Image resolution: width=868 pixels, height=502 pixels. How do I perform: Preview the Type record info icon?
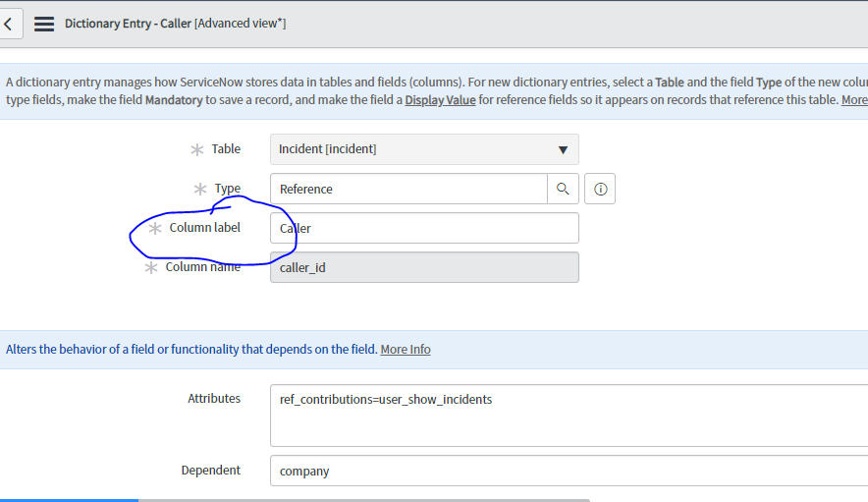[x=600, y=189]
